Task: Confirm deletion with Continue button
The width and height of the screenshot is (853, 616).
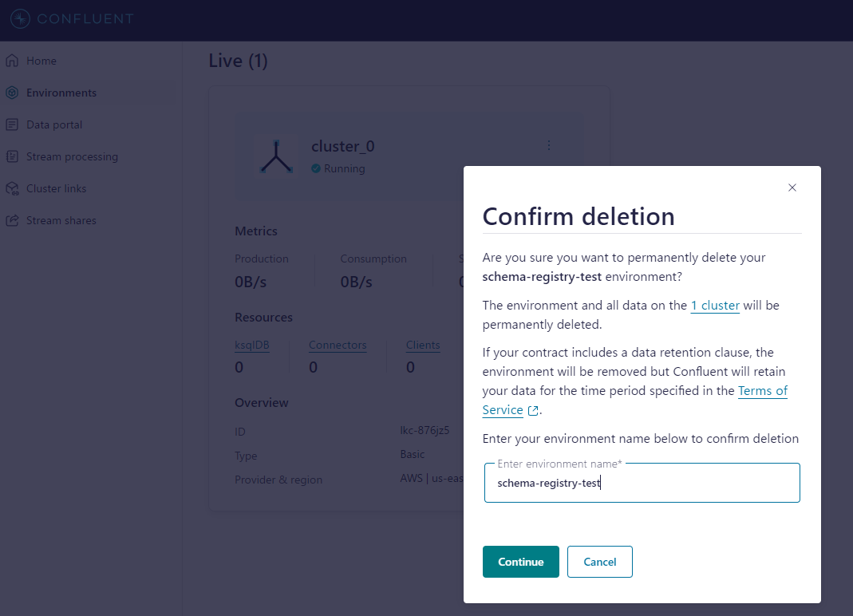Action: [x=520, y=562]
